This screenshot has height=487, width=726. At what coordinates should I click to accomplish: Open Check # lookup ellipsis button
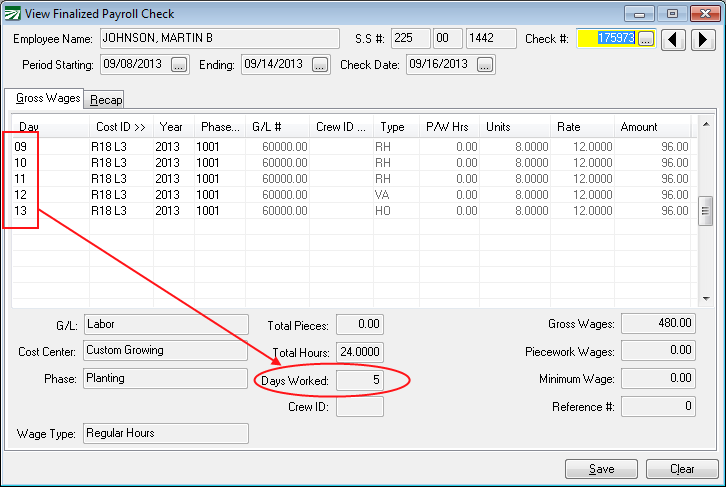point(646,39)
